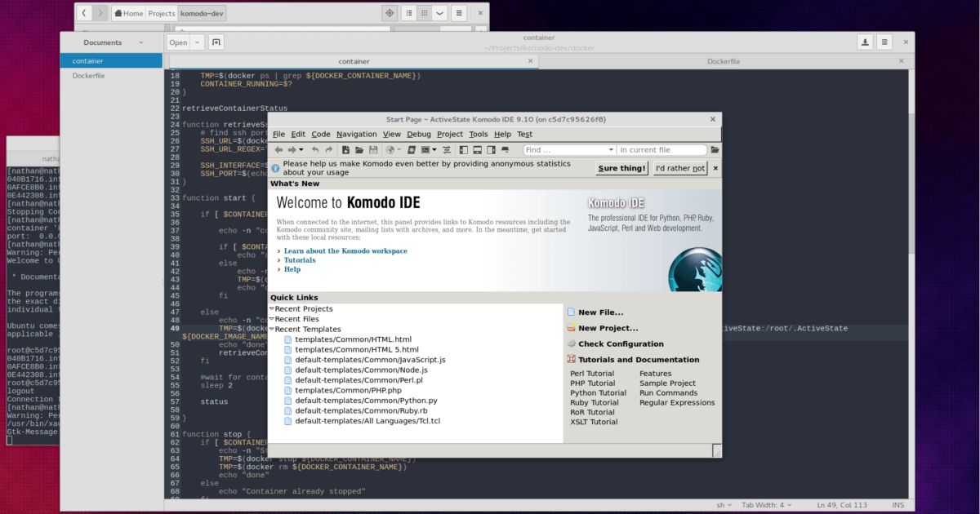Open the gedit hamburger menu
Viewport: 980px width, 514px height.
pos(884,42)
